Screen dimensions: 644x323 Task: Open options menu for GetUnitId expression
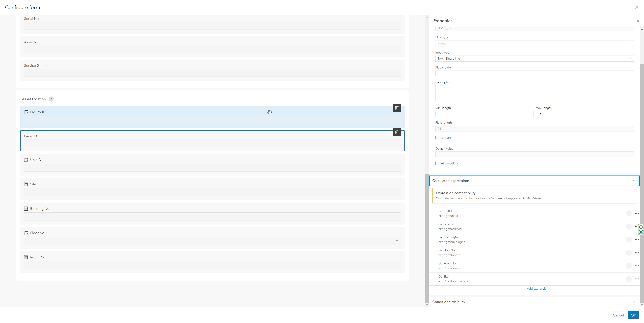pos(636,213)
